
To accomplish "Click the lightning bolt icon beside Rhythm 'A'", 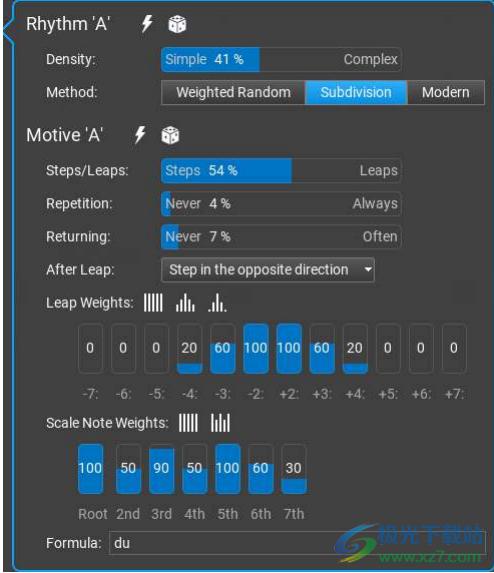I will tap(147, 24).
